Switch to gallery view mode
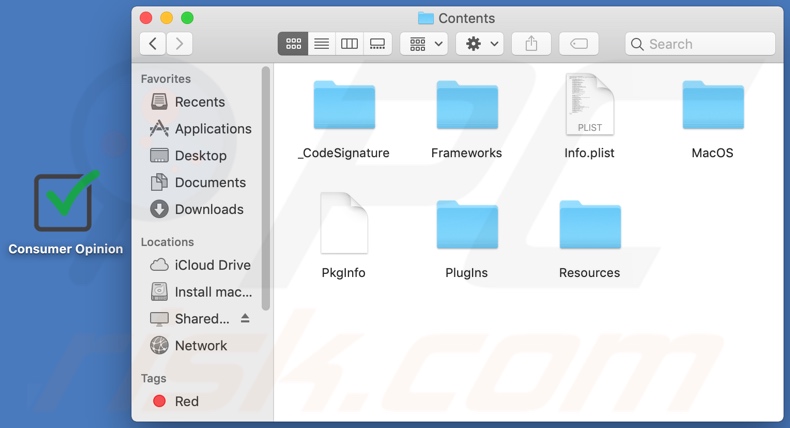Viewport: 790px width, 428px height. point(377,44)
